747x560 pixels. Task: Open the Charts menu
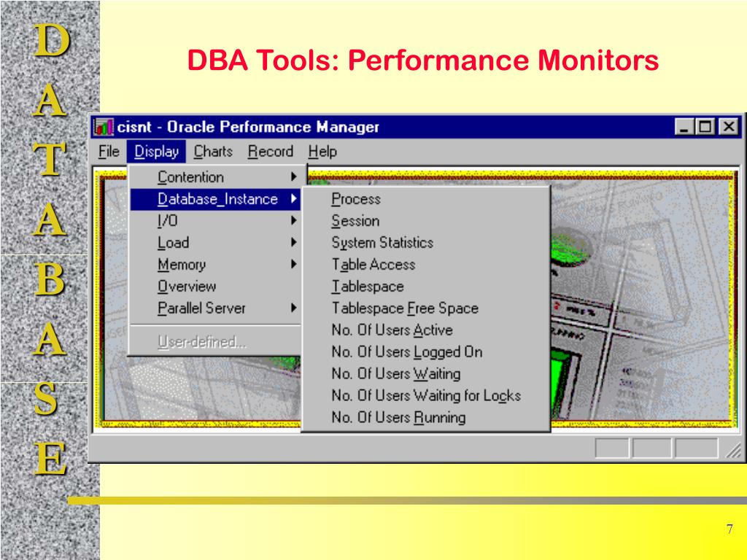coord(213,152)
